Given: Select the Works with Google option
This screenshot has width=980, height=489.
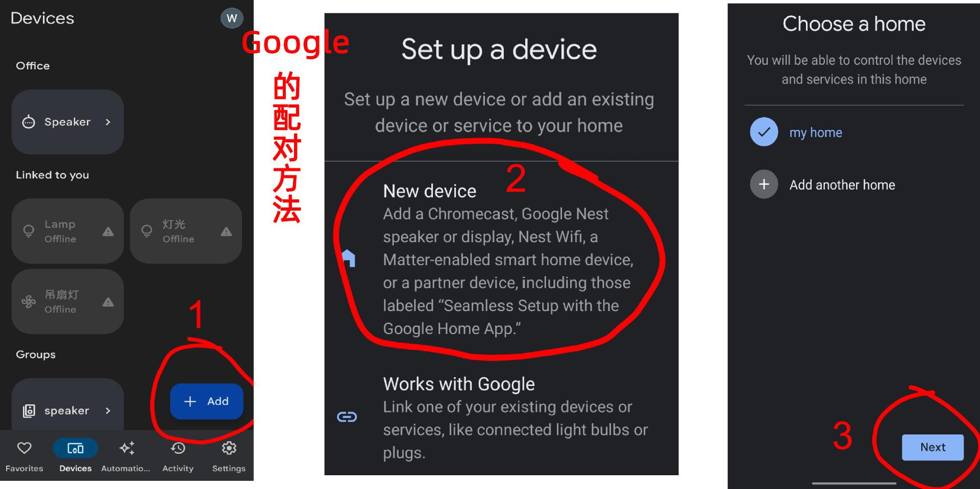Looking at the screenshot, I should tap(502, 418).
